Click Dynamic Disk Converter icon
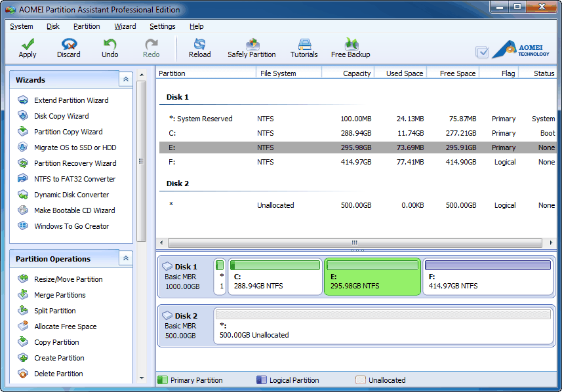562x392 pixels. tap(23, 195)
